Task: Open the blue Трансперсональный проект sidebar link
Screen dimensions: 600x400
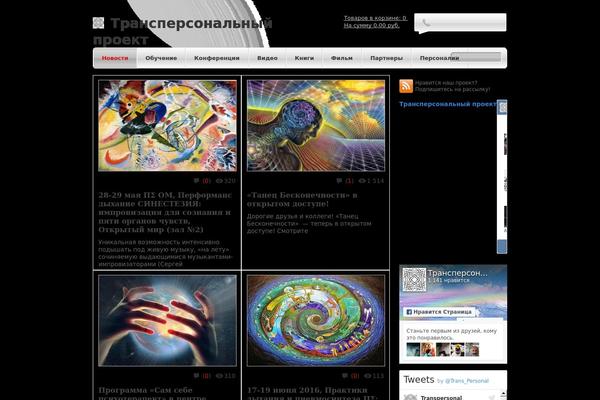Action: (448, 104)
